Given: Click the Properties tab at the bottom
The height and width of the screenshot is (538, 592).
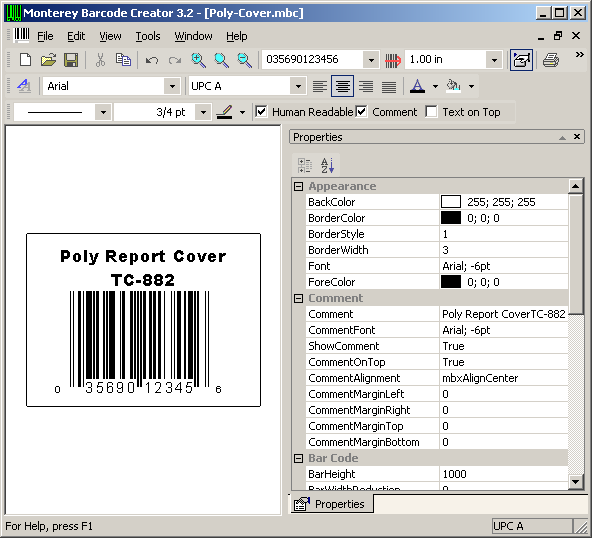Looking at the screenshot, I should pyautogui.click(x=331, y=504).
